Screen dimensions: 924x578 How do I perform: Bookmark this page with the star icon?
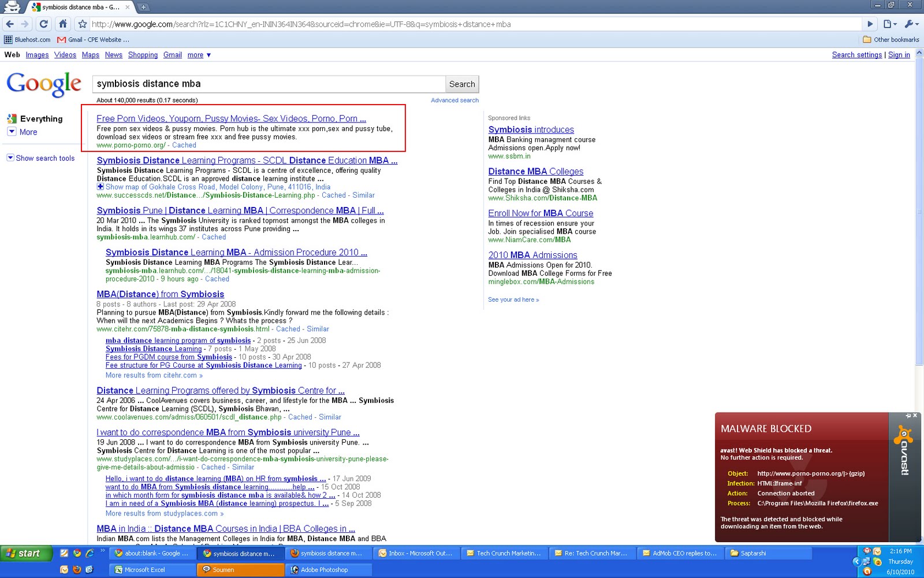coord(83,24)
